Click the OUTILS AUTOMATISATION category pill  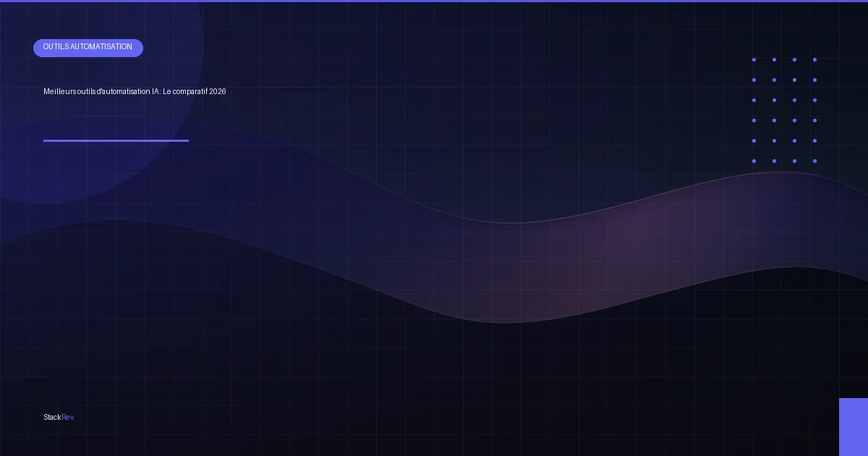click(x=88, y=48)
